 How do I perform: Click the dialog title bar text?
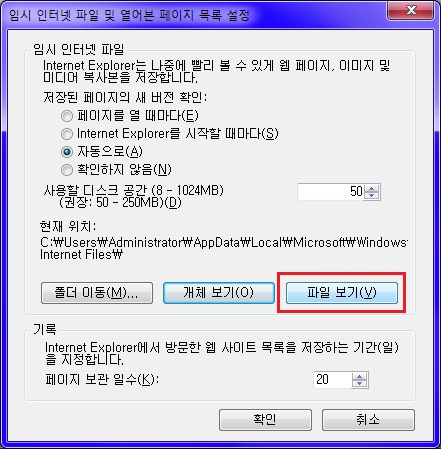point(129,15)
